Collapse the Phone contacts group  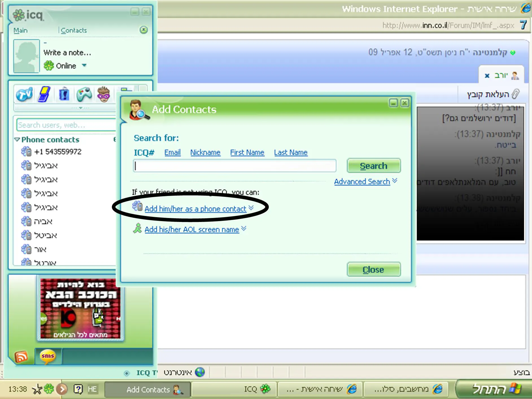click(17, 139)
